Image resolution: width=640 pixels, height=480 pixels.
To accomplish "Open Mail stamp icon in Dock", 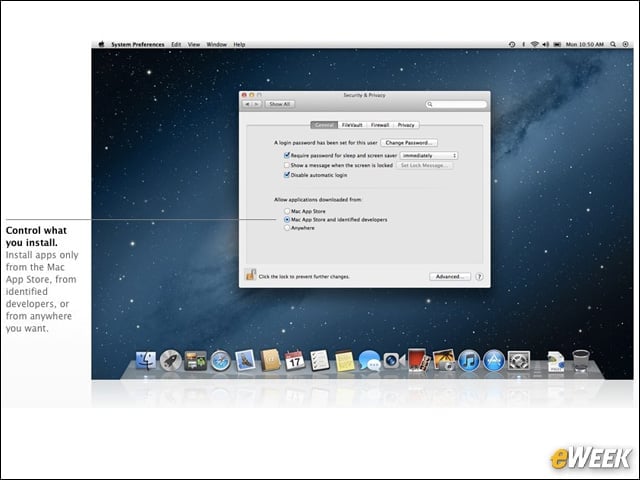I will pyautogui.click(x=245, y=361).
